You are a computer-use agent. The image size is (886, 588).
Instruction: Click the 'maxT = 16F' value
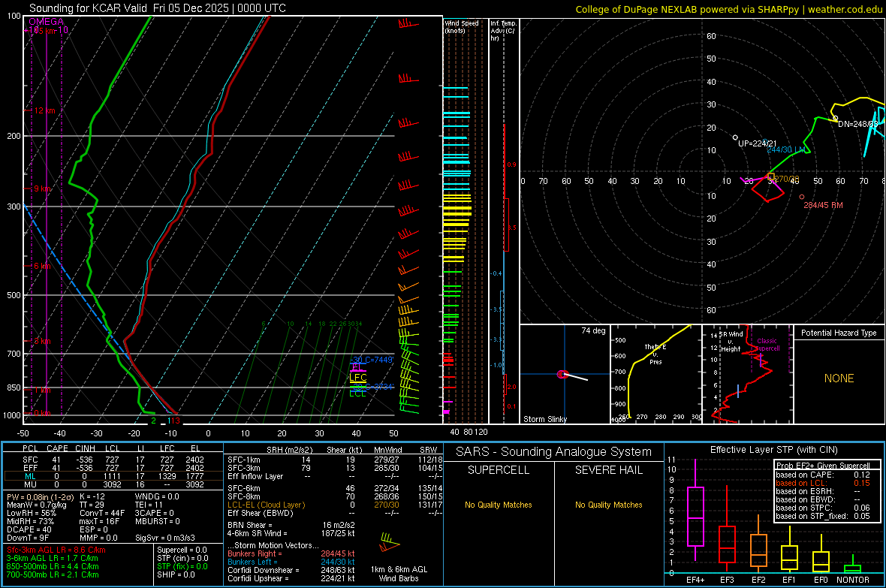pos(99,521)
